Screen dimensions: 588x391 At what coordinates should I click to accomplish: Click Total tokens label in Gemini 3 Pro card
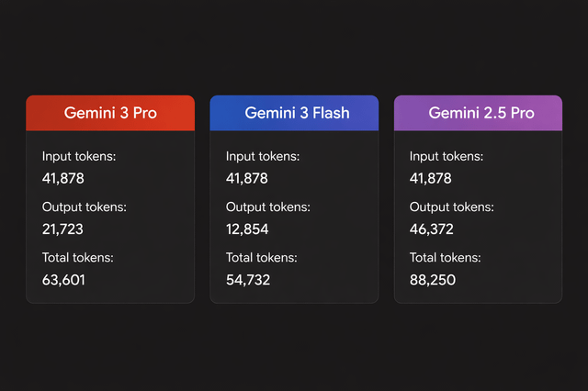coord(79,258)
